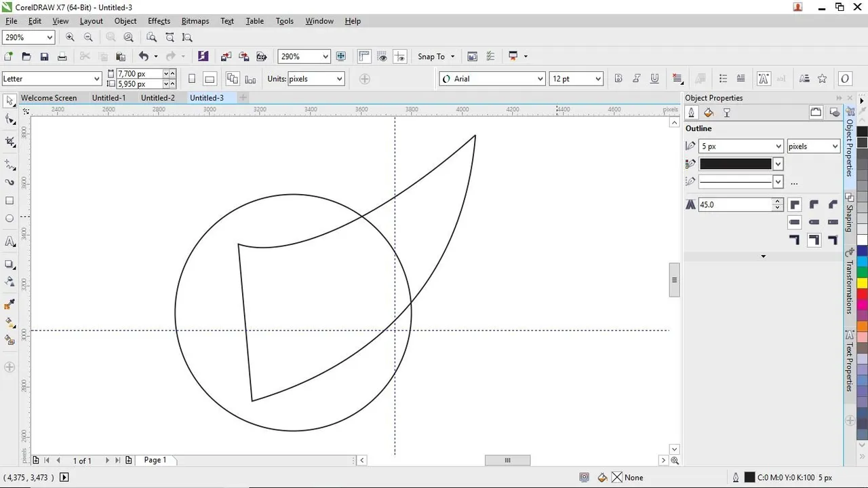Search content with the purple Corel Connect icon
The image size is (868, 488).
click(x=203, y=56)
